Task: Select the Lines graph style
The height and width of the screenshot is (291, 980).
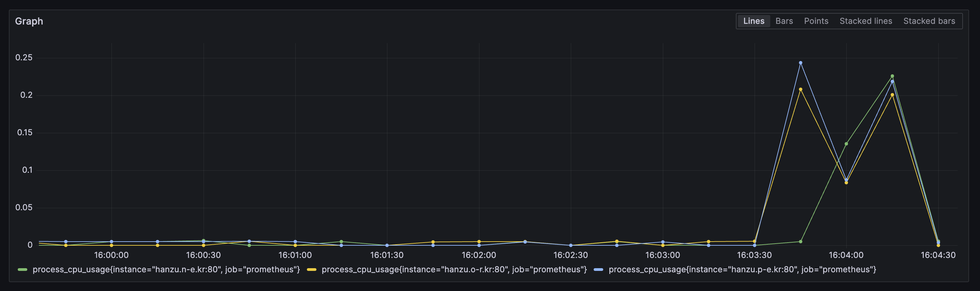Action: pyautogui.click(x=754, y=21)
